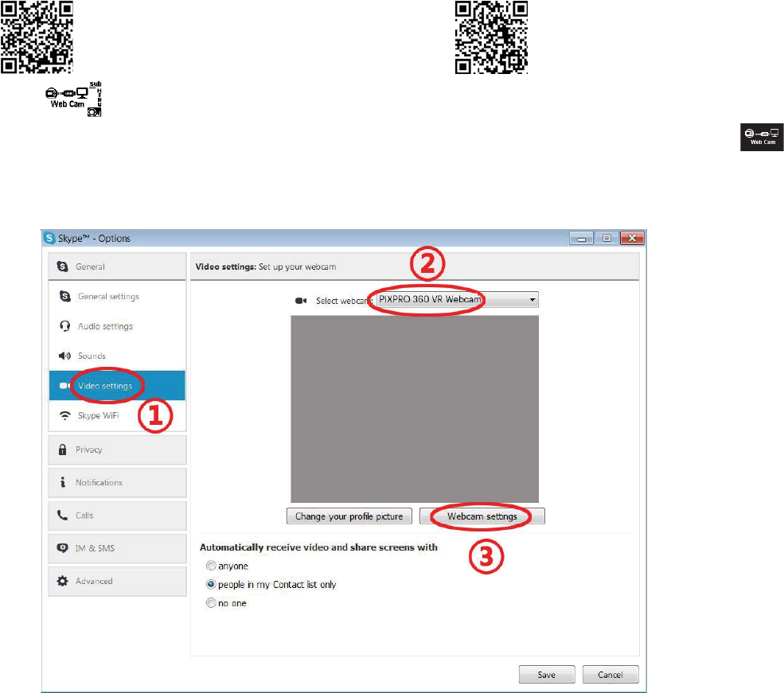Click the camera icon next to Video settings
The image size is (784, 693).
point(64,386)
